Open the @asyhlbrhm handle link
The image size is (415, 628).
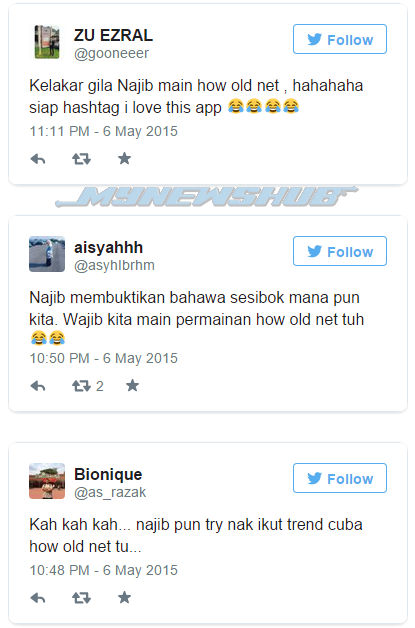tap(114, 265)
